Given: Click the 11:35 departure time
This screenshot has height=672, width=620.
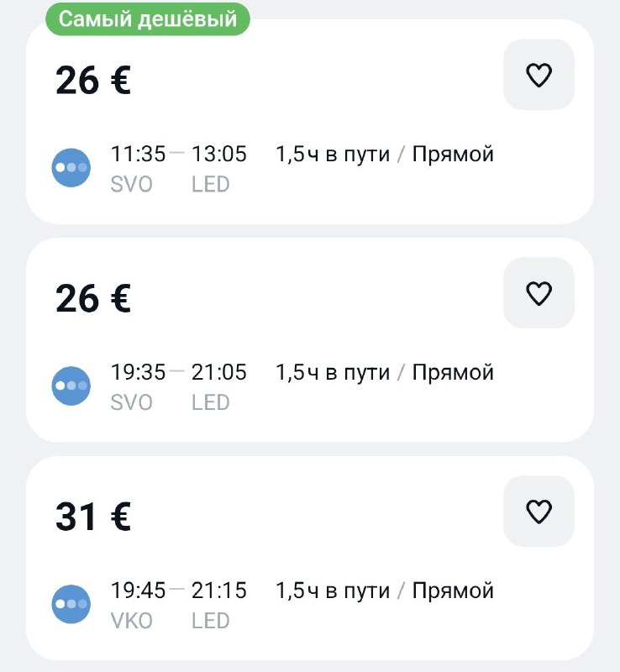Looking at the screenshot, I should point(138,154).
